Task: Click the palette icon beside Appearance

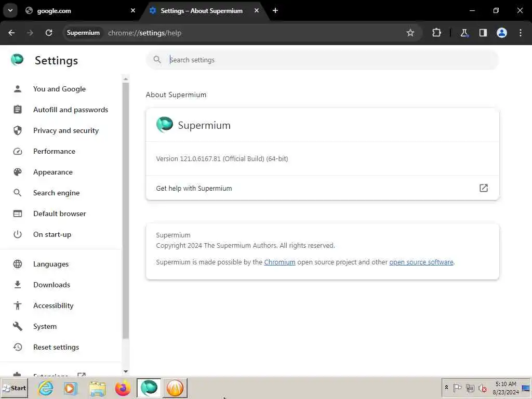Action: tap(18, 172)
